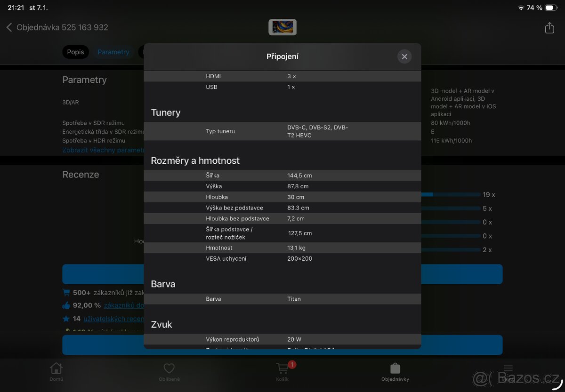Close the Připojení popup
This screenshot has height=392, width=565.
[x=404, y=56]
